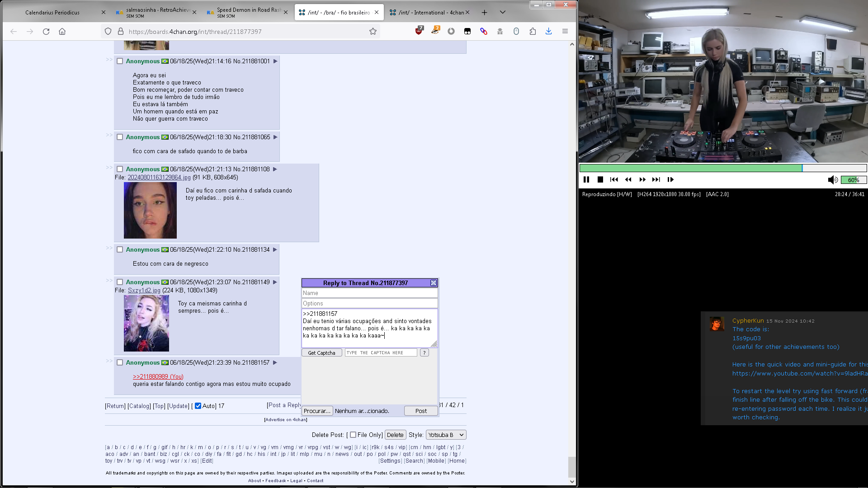Tick checkbox for post No.211881108
The height and width of the screenshot is (488, 868).
[120, 169]
